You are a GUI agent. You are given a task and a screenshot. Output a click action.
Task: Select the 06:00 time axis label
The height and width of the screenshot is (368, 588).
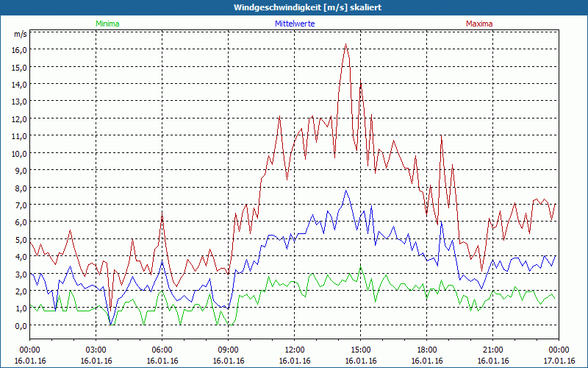tap(162, 350)
